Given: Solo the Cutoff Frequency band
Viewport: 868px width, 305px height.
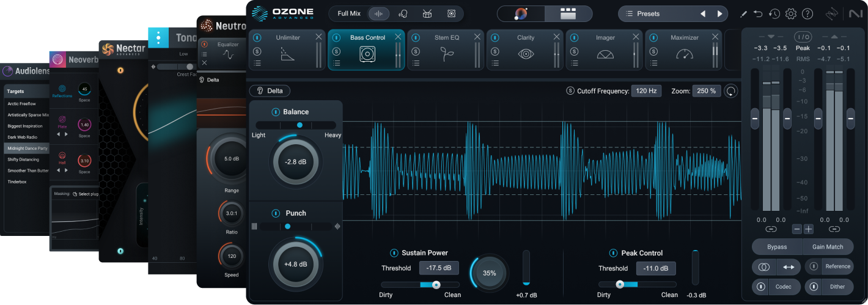Looking at the screenshot, I should click(570, 91).
